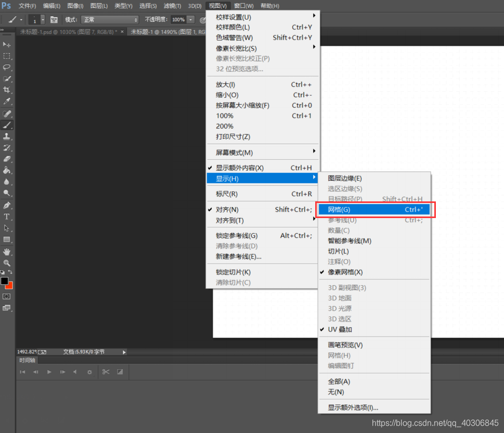Open the 模式 blend mode dropdown
The width and height of the screenshot is (504, 433).
coord(110,20)
